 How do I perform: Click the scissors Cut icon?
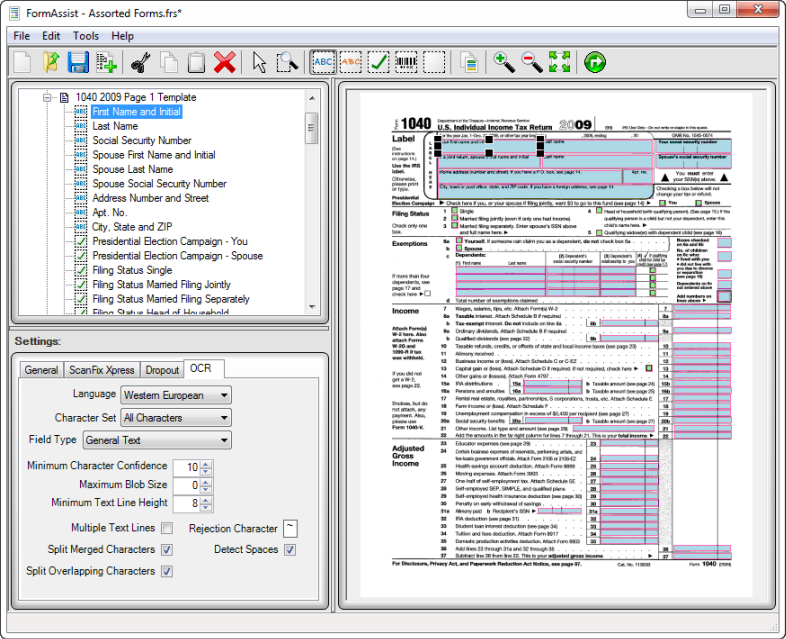140,63
